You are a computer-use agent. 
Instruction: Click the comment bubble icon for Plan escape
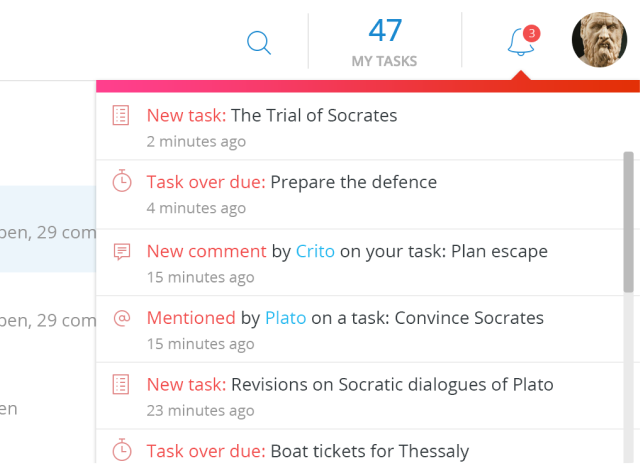(121, 251)
